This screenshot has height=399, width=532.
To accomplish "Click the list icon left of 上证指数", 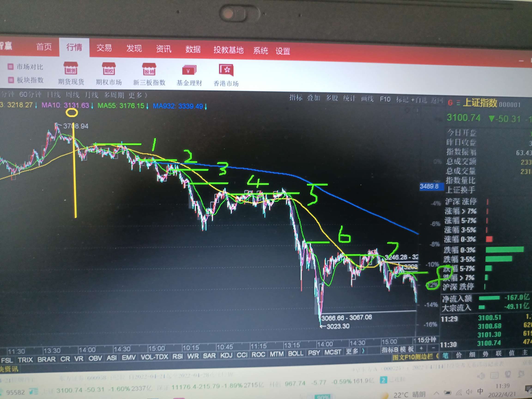I will 458,103.
